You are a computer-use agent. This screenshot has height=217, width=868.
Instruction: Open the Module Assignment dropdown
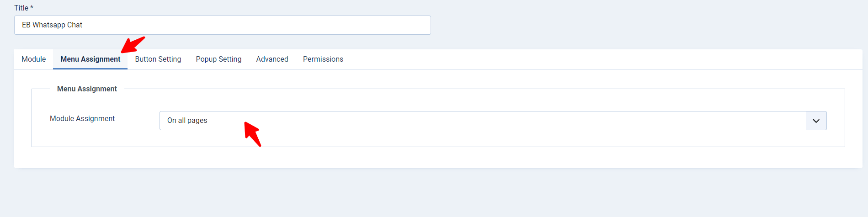(493, 121)
